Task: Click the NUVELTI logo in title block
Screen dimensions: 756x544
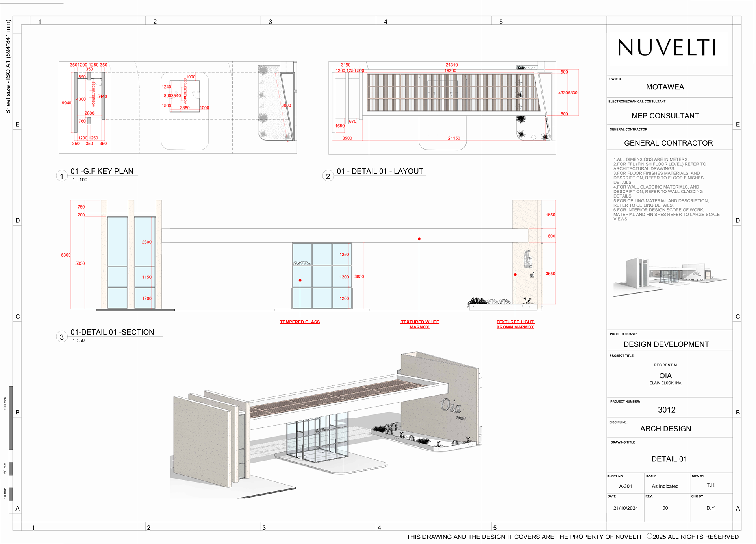Action: tap(667, 48)
